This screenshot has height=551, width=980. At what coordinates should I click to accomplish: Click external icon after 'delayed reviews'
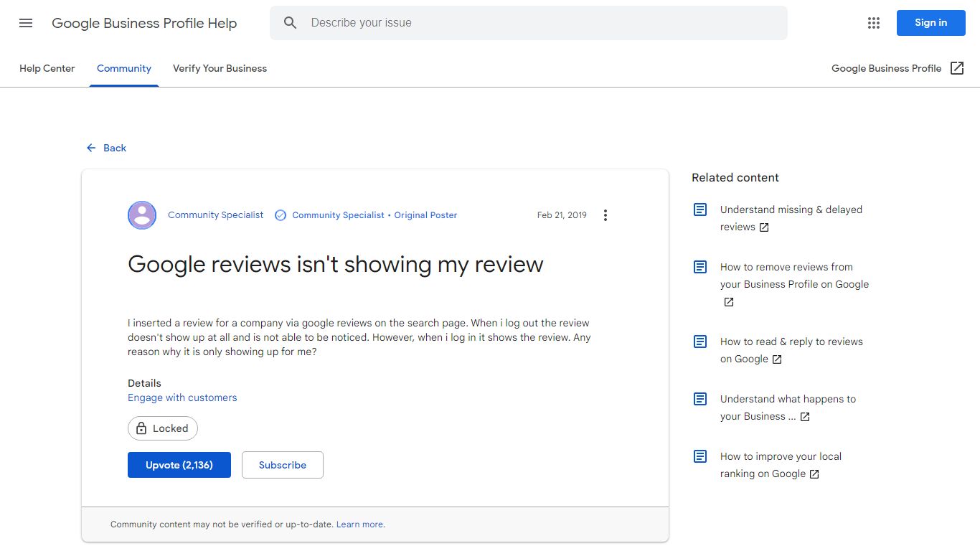coord(764,227)
